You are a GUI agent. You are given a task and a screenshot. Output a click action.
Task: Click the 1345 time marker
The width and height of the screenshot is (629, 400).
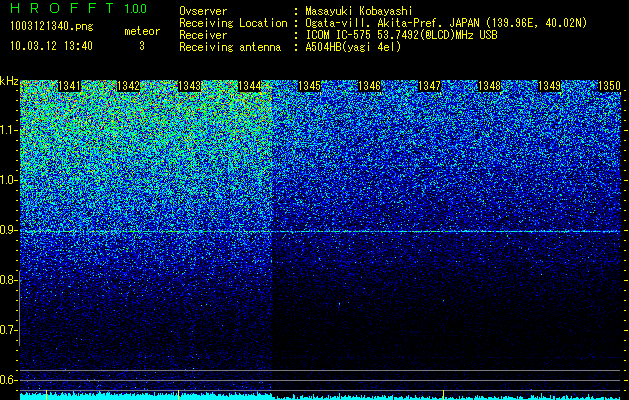coord(309,86)
